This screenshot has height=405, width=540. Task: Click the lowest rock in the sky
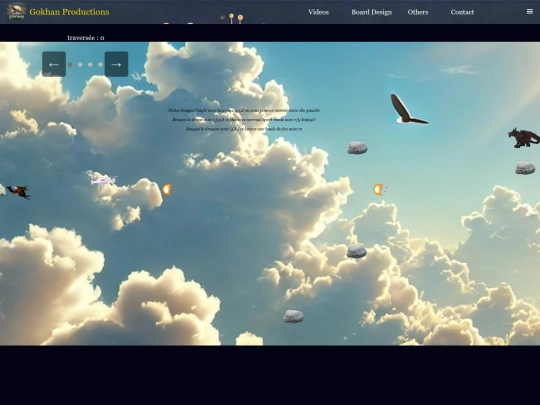pyautogui.click(x=293, y=316)
